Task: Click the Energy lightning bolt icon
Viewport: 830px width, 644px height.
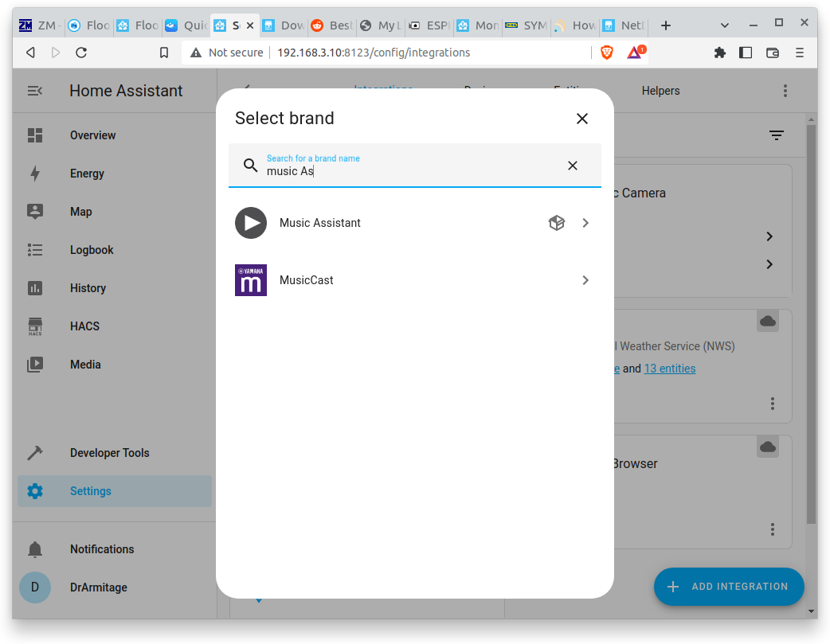Action: (35, 174)
